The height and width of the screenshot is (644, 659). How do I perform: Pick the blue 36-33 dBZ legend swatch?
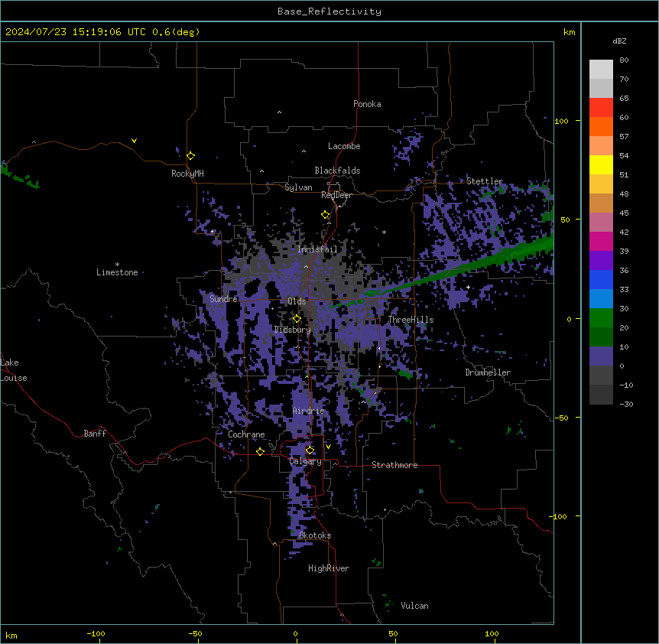click(x=601, y=279)
